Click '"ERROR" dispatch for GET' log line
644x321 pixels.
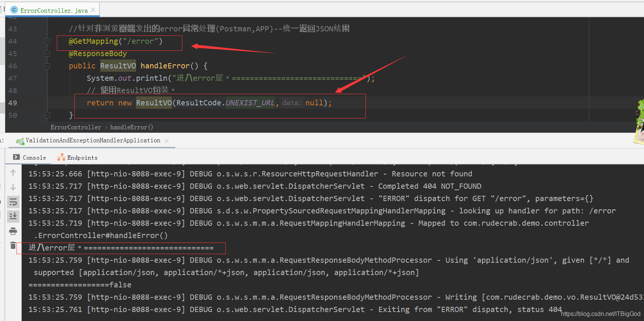pyautogui.click(x=311, y=198)
